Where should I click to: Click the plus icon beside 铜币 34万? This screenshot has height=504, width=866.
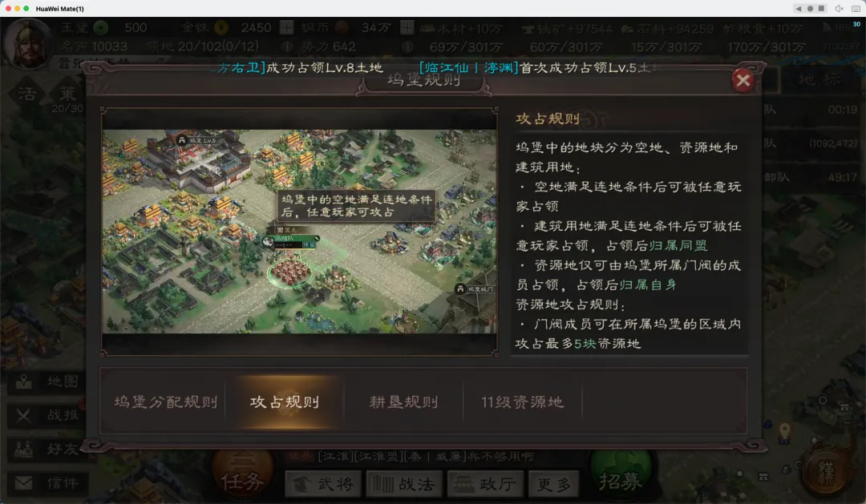(x=407, y=27)
